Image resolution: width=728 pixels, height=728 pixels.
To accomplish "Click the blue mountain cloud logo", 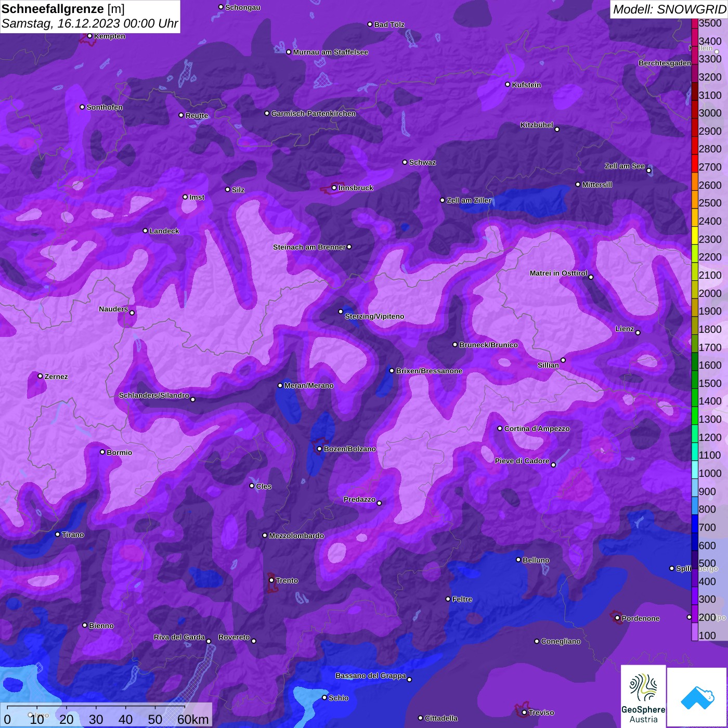I will point(697,697).
